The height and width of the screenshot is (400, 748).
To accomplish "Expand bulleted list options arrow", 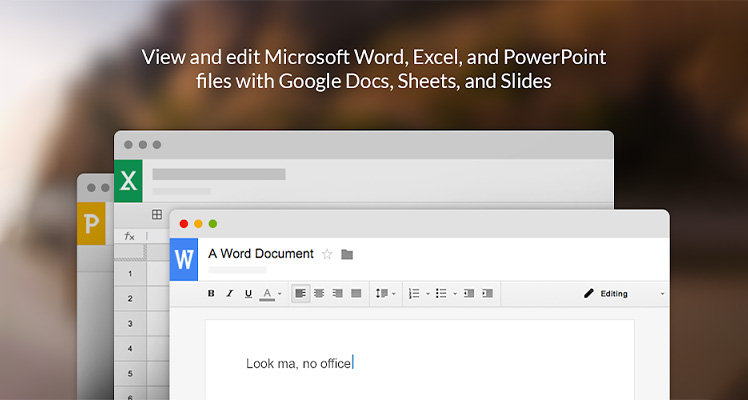I will [x=455, y=294].
